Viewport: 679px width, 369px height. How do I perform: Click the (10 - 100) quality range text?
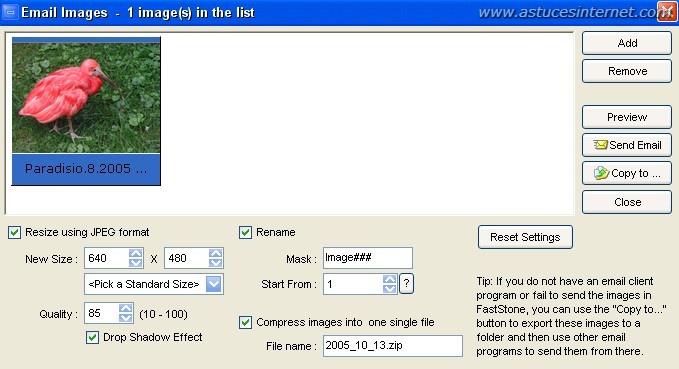[x=163, y=314]
